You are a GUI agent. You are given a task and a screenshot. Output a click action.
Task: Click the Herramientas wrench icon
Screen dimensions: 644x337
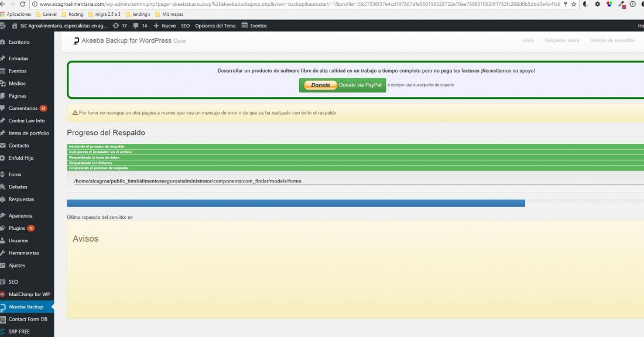2,253
